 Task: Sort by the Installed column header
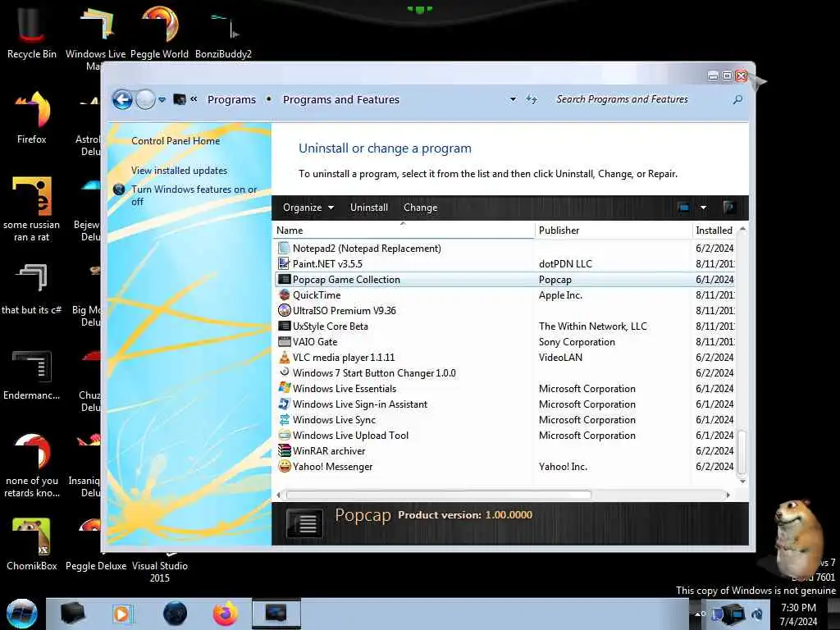point(714,231)
